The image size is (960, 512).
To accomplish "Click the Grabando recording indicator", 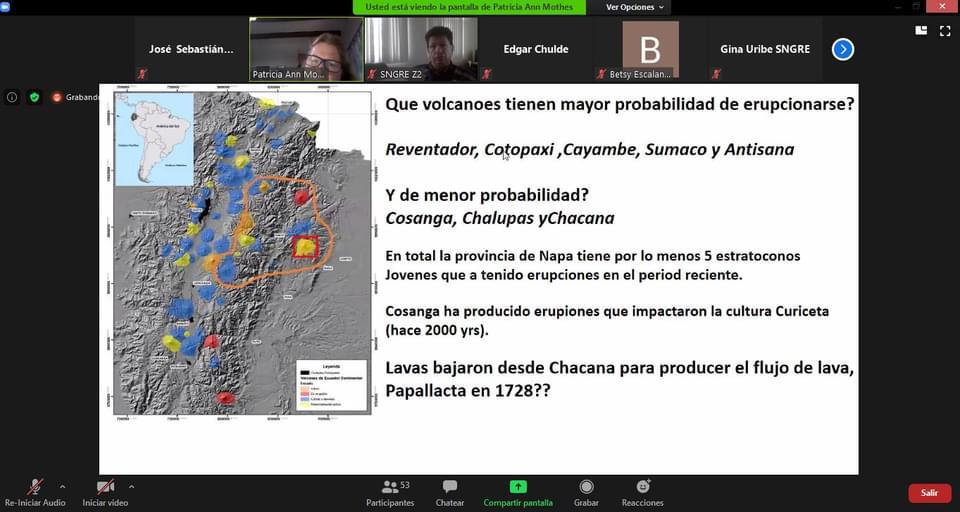I will [75, 97].
